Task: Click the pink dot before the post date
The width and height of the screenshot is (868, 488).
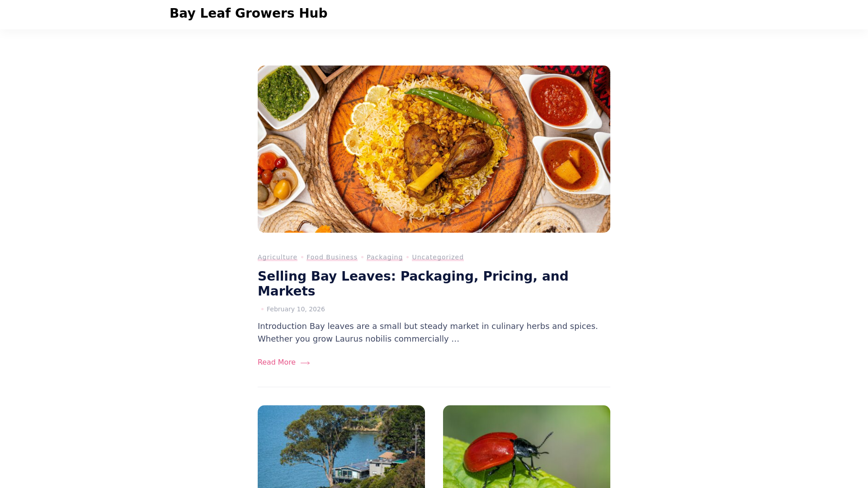Action: coord(262,309)
